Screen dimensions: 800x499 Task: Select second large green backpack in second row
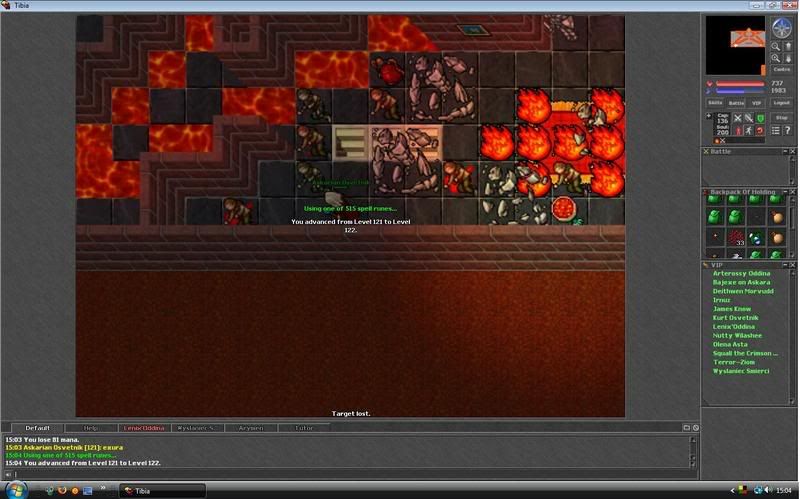(x=736, y=217)
